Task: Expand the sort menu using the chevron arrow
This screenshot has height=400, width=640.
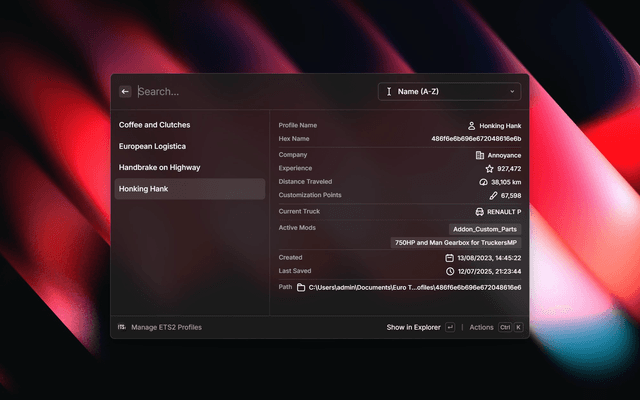Action: (513, 92)
